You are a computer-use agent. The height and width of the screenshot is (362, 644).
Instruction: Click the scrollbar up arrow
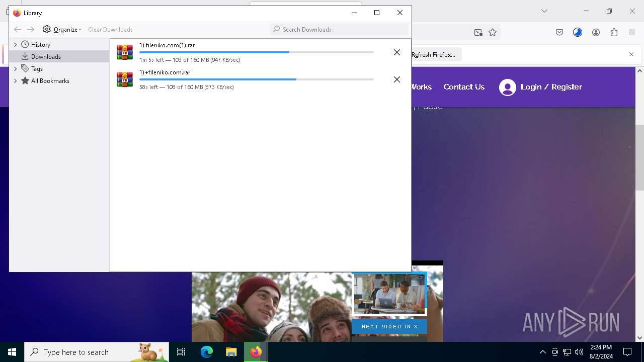[639, 71]
